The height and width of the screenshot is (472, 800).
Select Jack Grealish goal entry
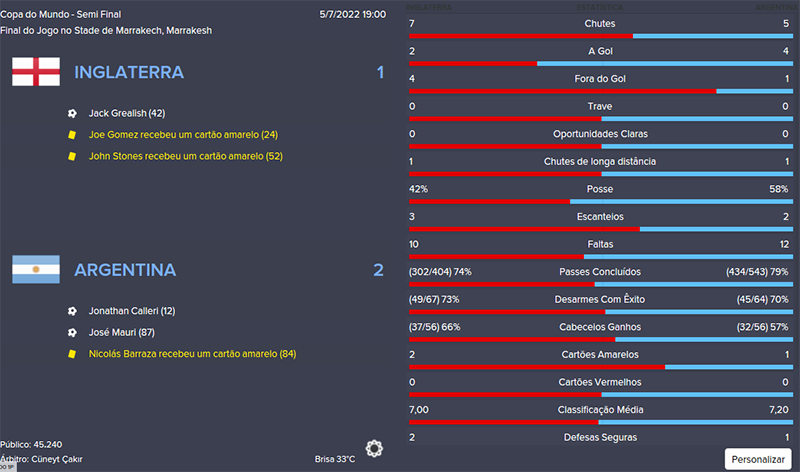[127, 114]
